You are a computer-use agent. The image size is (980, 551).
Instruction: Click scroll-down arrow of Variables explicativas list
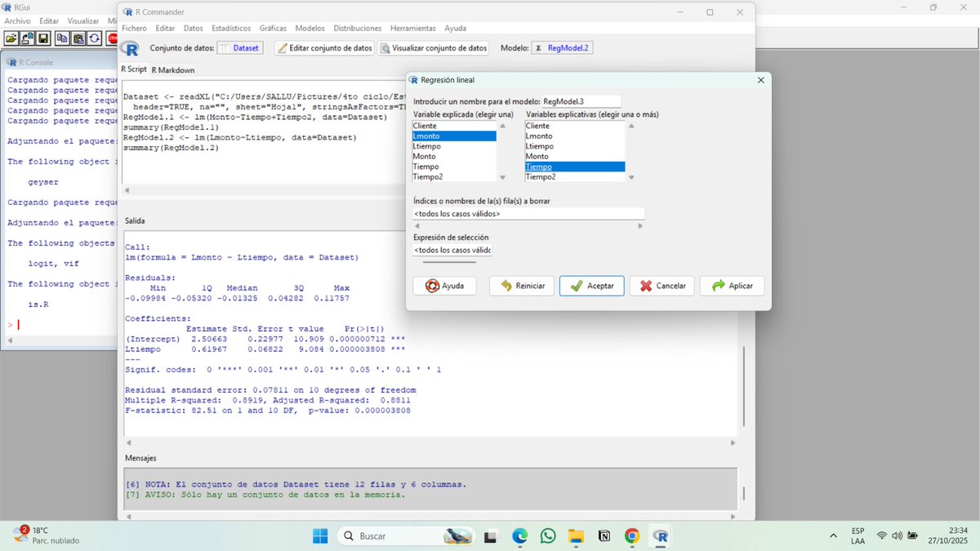(x=631, y=176)
